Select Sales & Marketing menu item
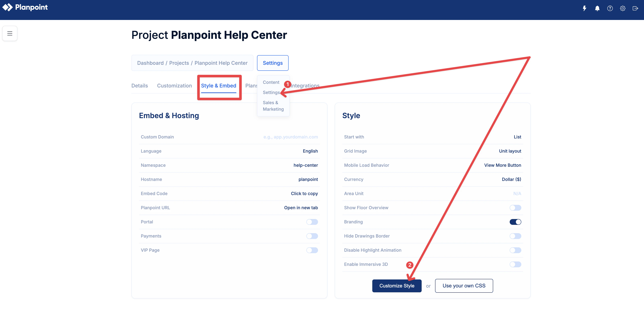 click(273, 106)
